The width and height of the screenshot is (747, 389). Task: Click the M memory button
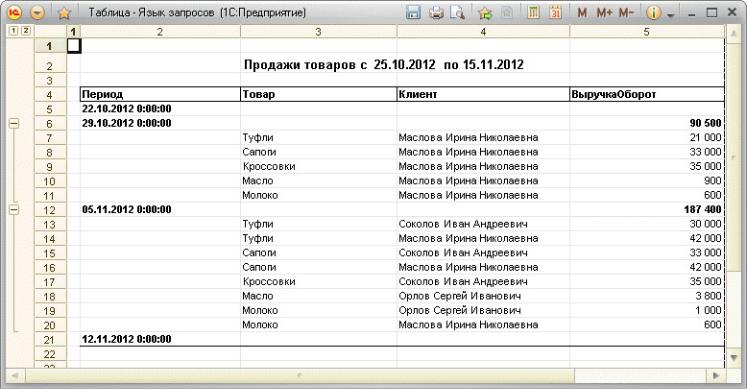[x=582, y=13]
